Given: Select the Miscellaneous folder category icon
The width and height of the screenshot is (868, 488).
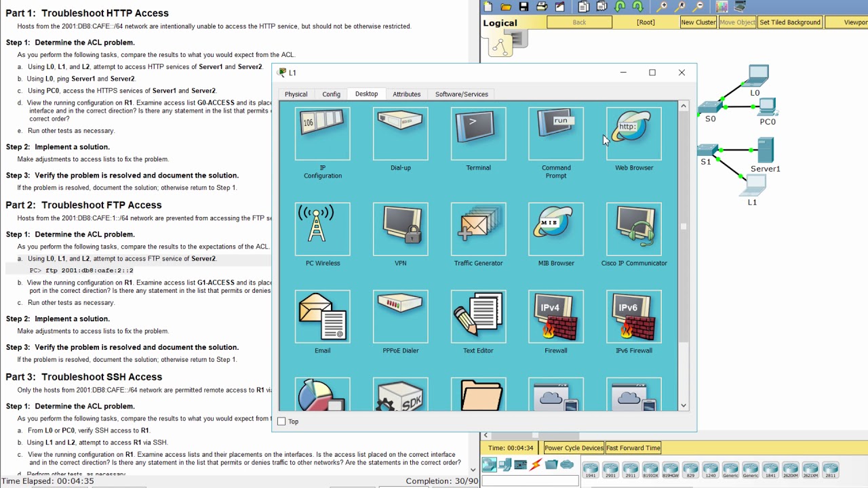Looking at the screenshot, I should click(x=552, y=465).
